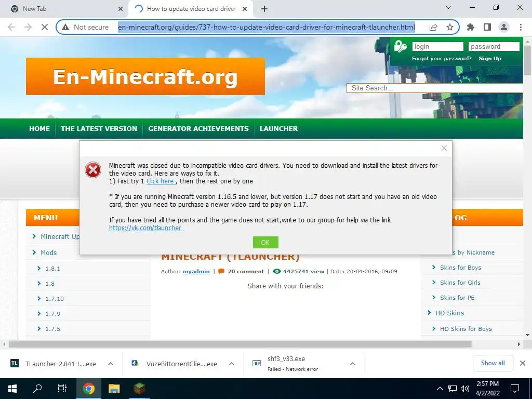Click the 20 comment text
This screenshot has width=532, height=399.
[x=246, y=271]
